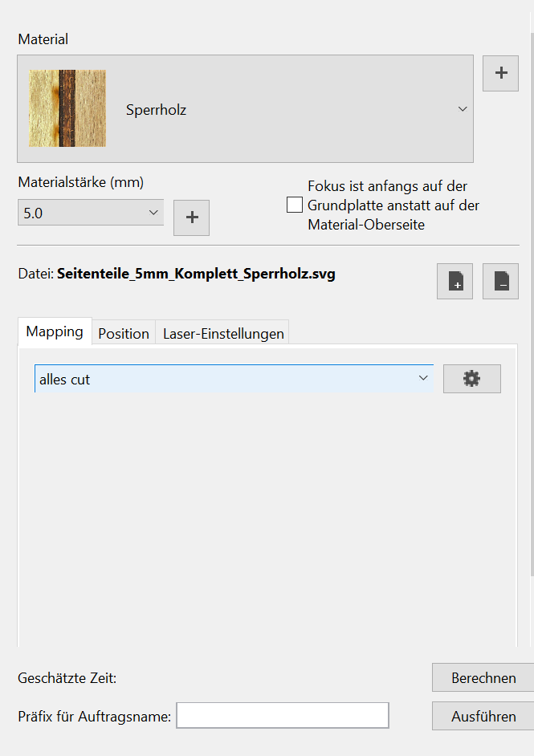Open mapping settings gear icon

(x=471, y=379)
